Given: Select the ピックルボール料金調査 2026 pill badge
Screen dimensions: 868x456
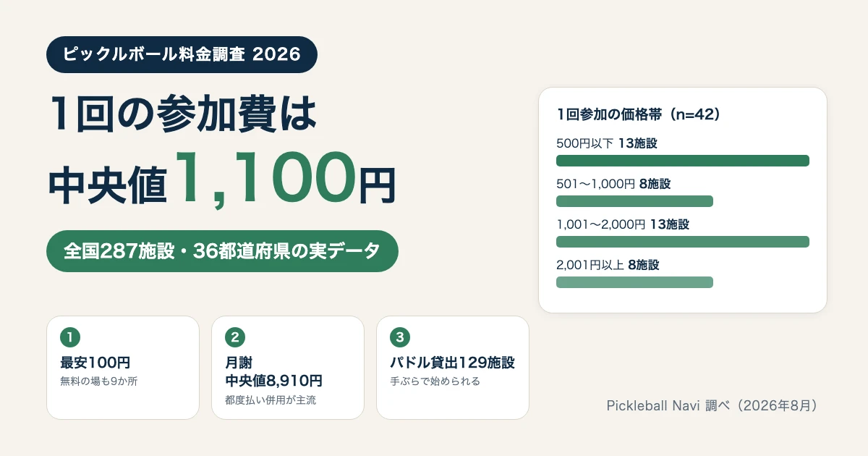Looking at the screenshot, I should pos(182,54).
